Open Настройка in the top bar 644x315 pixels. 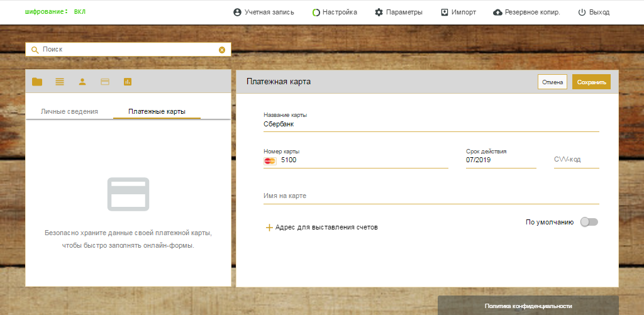(x=335, y=12)
